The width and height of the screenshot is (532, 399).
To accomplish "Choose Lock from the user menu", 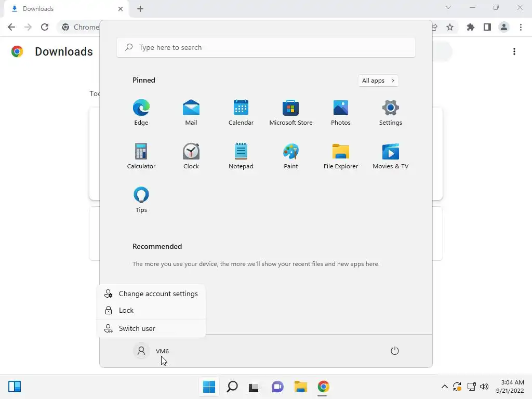I will click(x=151, y=310).
